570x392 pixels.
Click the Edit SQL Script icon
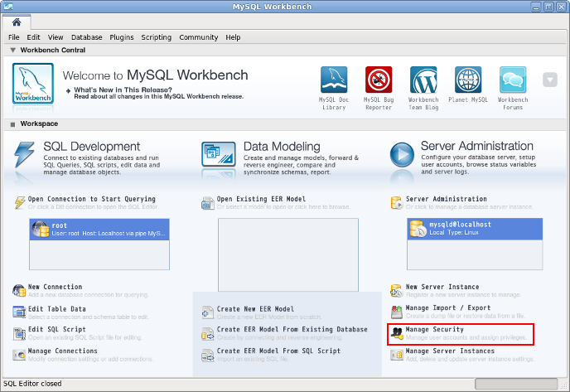pyautogui.click(x=19, y=333)
